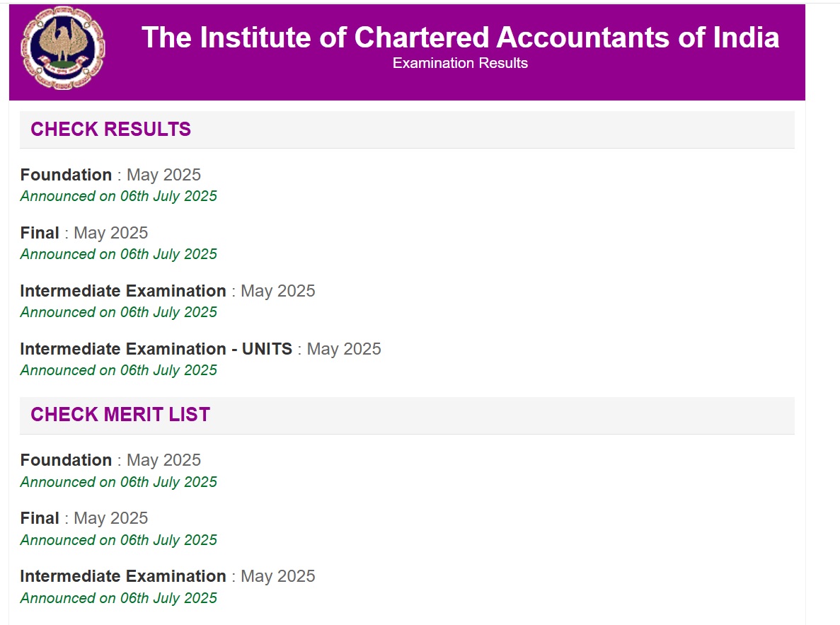840x625 pixels.
Task: Click announcement date below Intermediate in Merit List
Action: pyautogui.click(x=118, y=598)
